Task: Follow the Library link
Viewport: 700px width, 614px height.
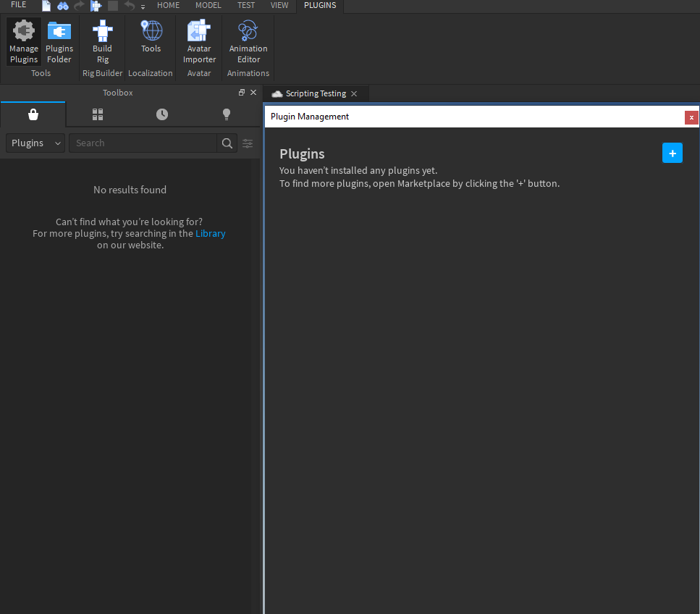Action: click(210, 233)
